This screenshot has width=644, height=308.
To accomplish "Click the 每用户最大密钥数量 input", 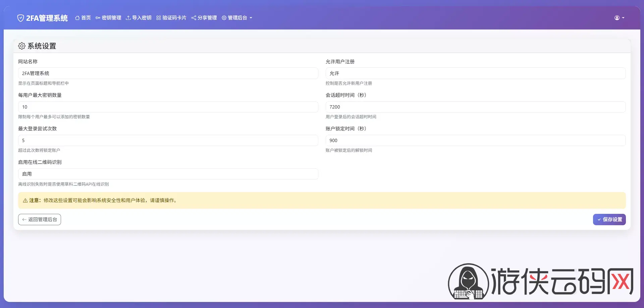I will coord(168,107).
